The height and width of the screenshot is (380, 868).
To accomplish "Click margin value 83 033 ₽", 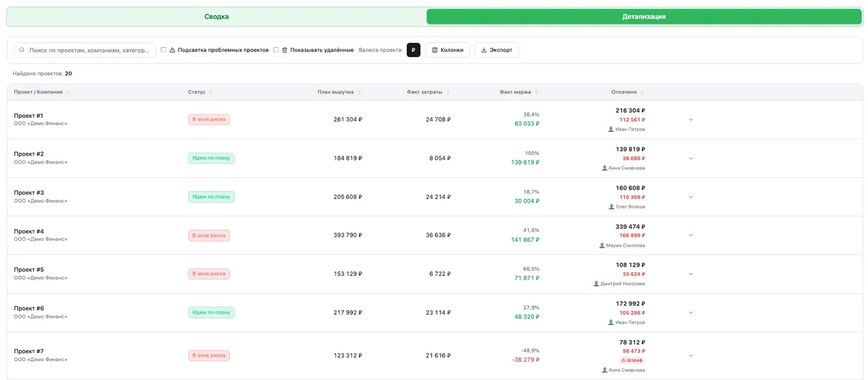I will click(527, 124).
